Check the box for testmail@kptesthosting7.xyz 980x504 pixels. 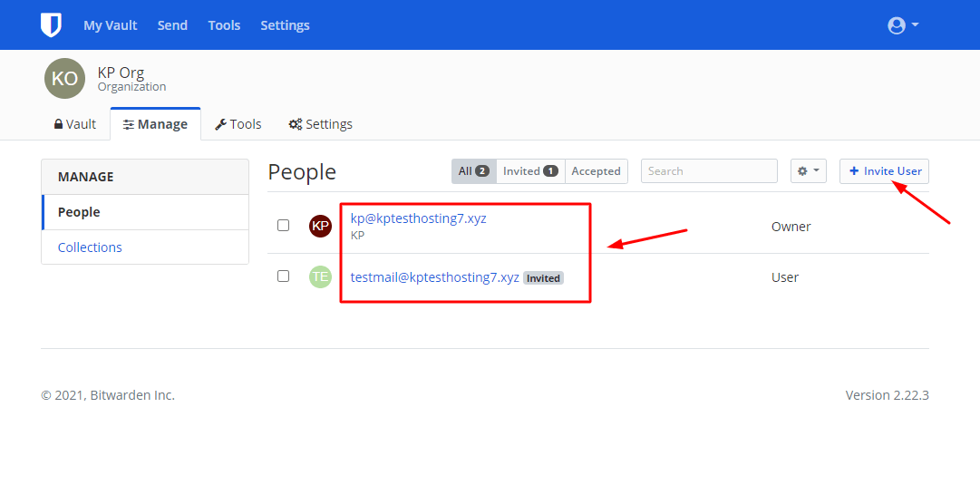[x=283, y=276]
